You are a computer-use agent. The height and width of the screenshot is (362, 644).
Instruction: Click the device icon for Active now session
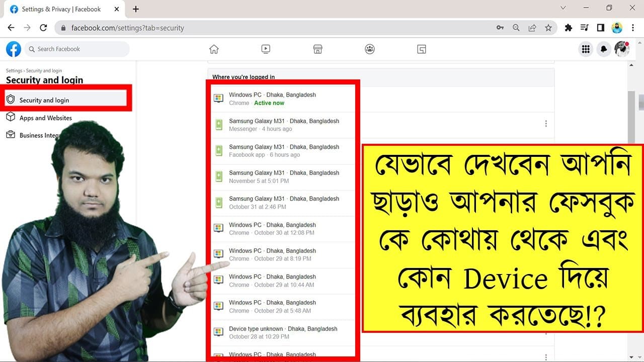[218, 99]
